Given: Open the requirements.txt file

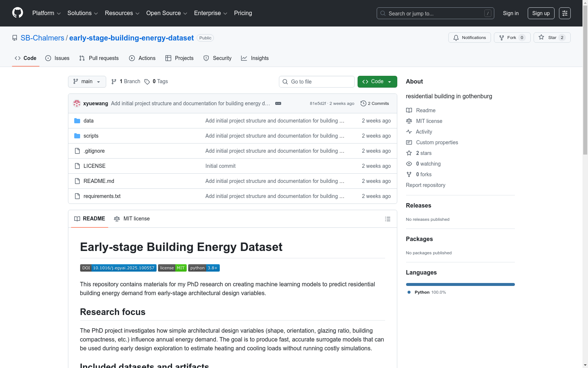Looking at the screenshot, I should 102,196.
